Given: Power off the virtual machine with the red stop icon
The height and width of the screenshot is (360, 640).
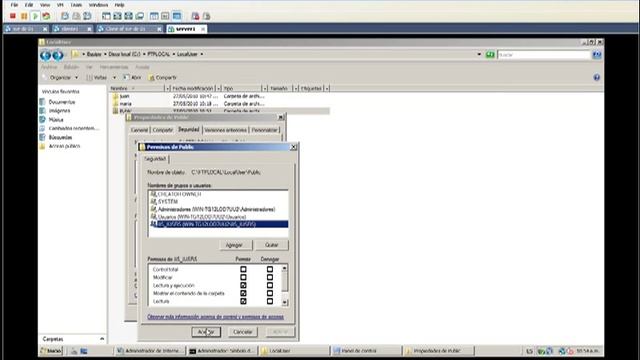Looking at the screenshot, I should click(x=13, y=16).
